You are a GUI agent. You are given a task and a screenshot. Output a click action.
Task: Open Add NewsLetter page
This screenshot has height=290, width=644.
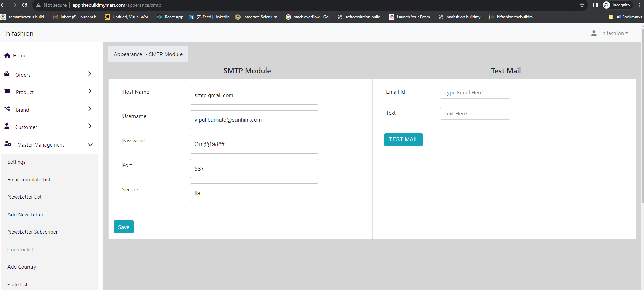pyautogui.click(x=25, y=215)
